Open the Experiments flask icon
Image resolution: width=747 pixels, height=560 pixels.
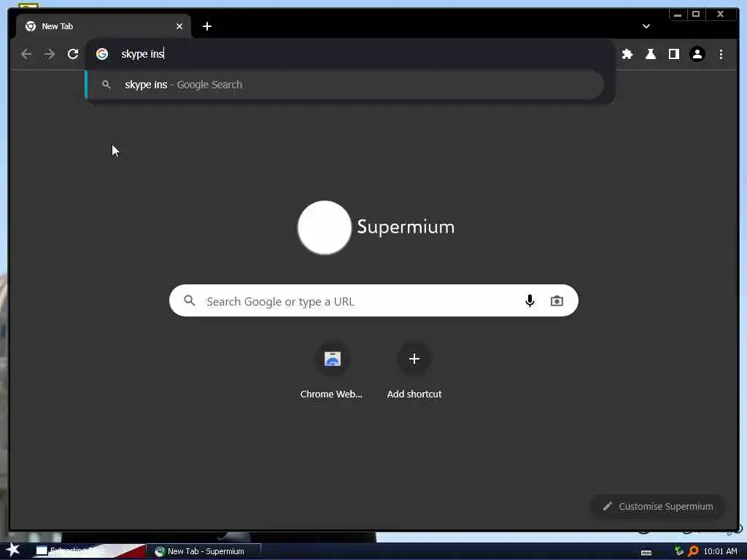pyautogui.click(x=650, y=54)
